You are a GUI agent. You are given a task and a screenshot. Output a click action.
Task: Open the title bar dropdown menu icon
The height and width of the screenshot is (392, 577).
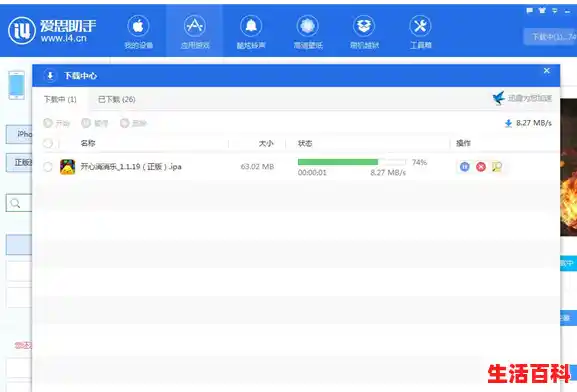coord(555,11)
